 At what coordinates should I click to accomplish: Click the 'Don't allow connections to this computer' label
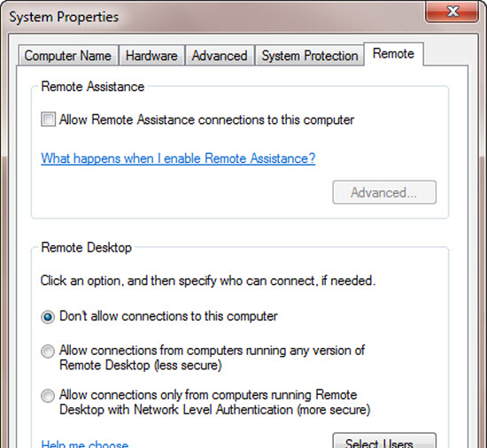click(168, 316)
